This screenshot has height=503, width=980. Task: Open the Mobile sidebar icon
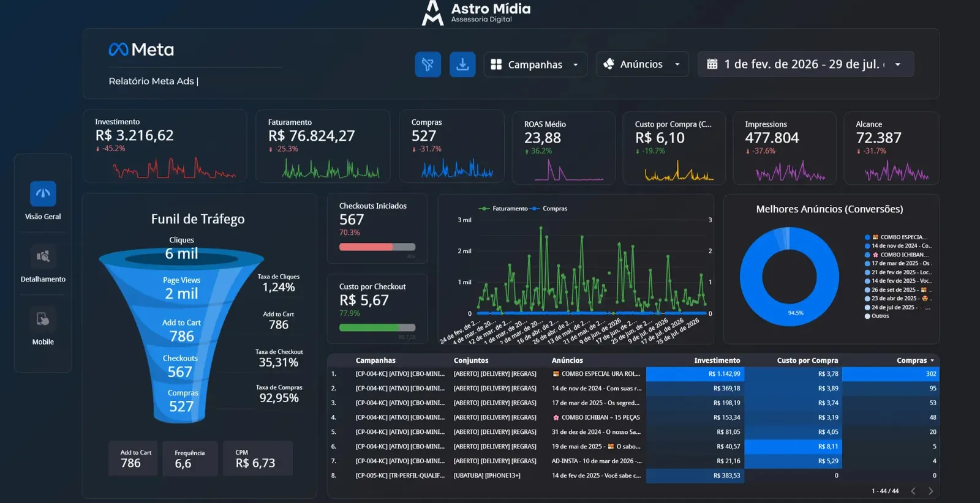(43, 319)
